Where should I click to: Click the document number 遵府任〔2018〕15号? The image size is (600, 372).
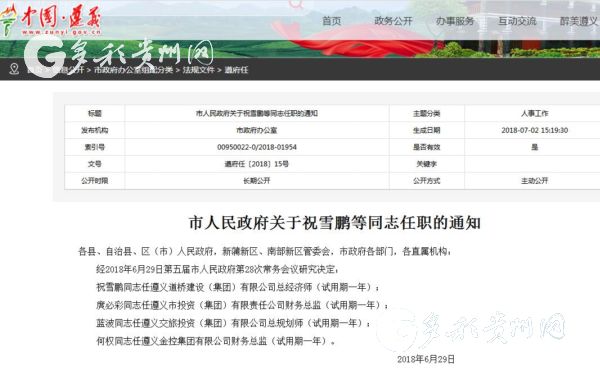(x=257, y=164)
